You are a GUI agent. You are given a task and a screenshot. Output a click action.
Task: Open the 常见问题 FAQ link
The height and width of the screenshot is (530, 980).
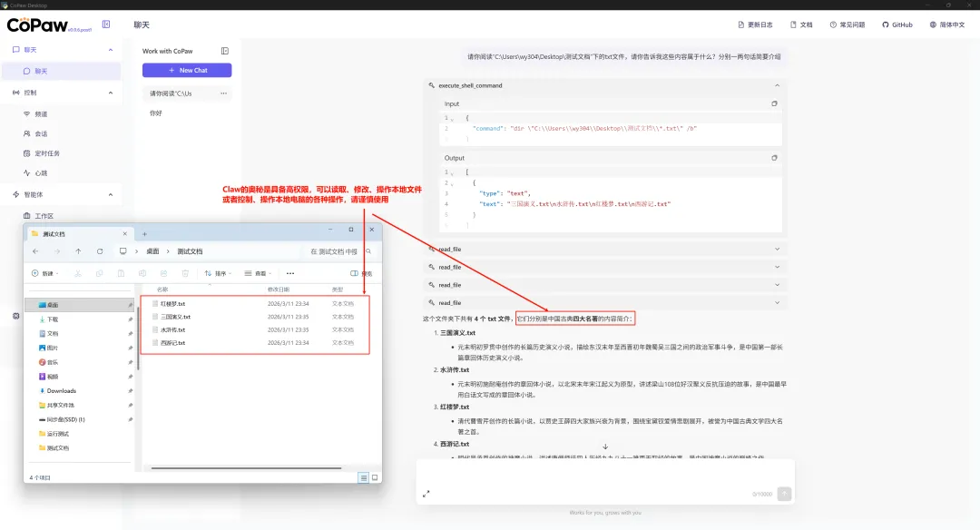pos(848,25)
